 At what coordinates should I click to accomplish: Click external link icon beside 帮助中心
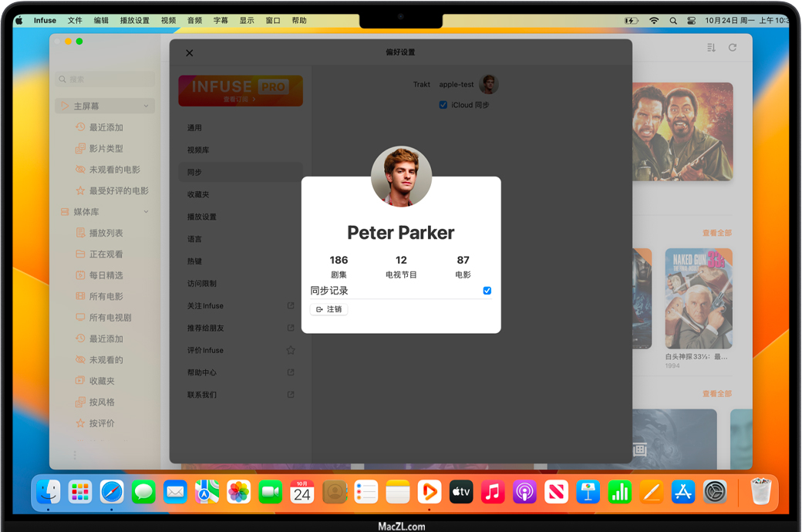[x=291, y=372]
